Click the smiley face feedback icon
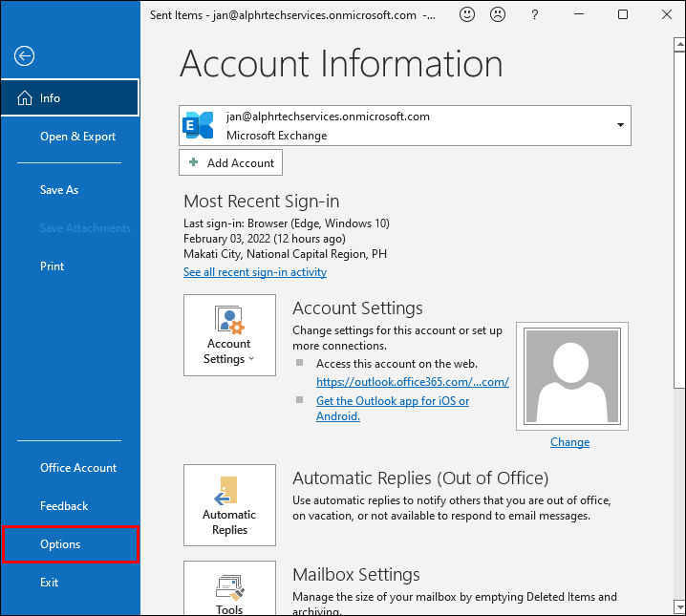686x616 pixels. point(467,15)
